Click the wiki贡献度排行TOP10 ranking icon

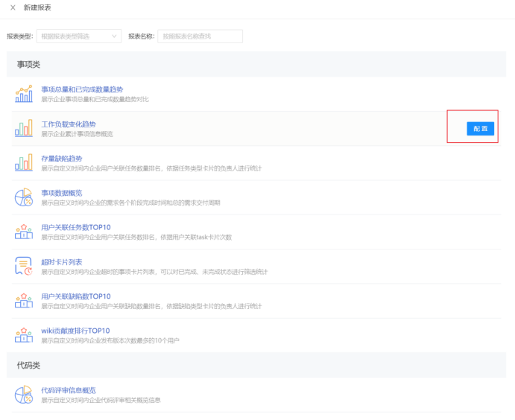[x=23, y=335]
